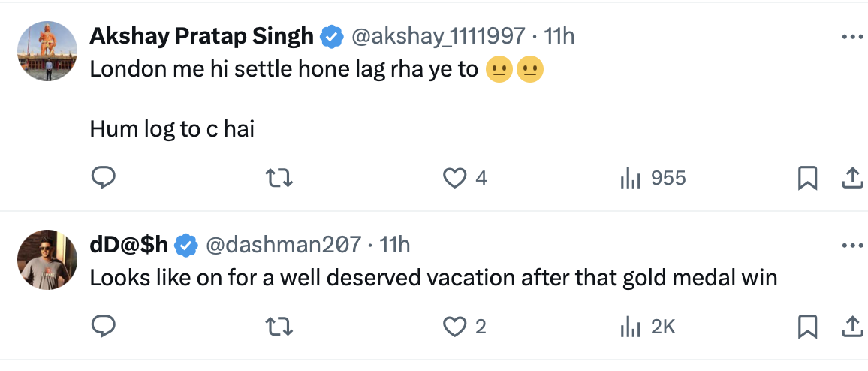Viewport: 868px width, 371px height.
Task: Open Akshay Pratap Singh's profile name
Action: coord(201,35)
